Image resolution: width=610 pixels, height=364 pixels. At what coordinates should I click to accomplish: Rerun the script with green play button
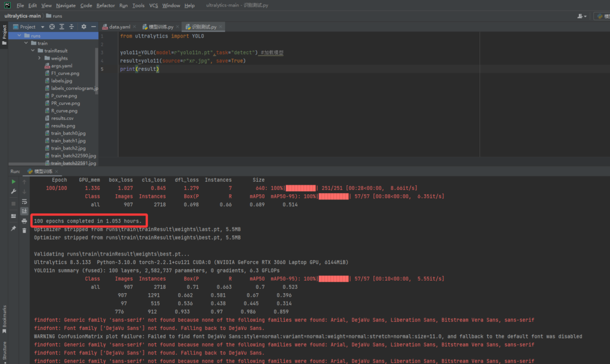13,182
